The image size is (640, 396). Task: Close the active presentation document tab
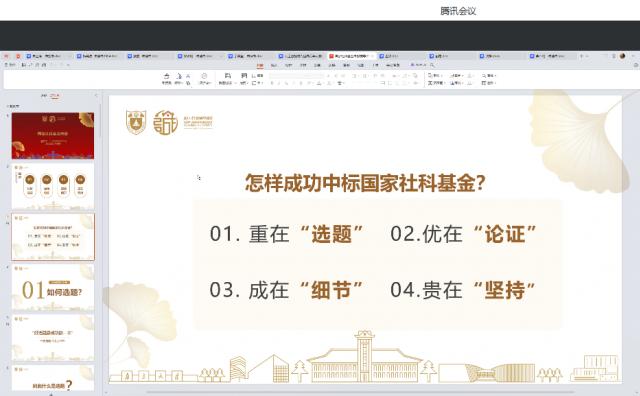point(372,56)
